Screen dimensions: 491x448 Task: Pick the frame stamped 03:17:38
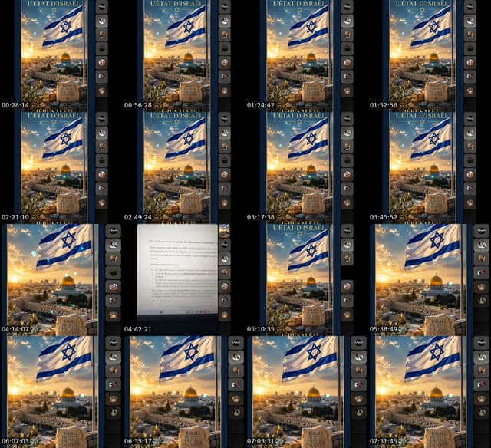[307, 168]
